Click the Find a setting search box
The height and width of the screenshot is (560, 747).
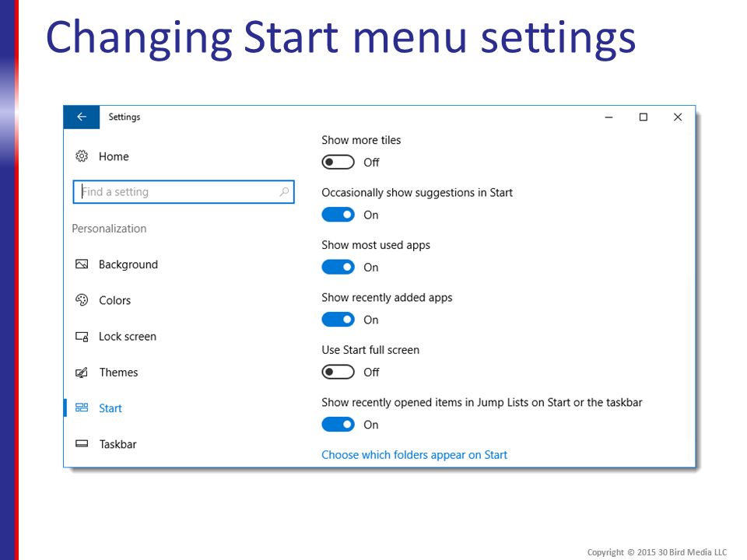(184, 192)
